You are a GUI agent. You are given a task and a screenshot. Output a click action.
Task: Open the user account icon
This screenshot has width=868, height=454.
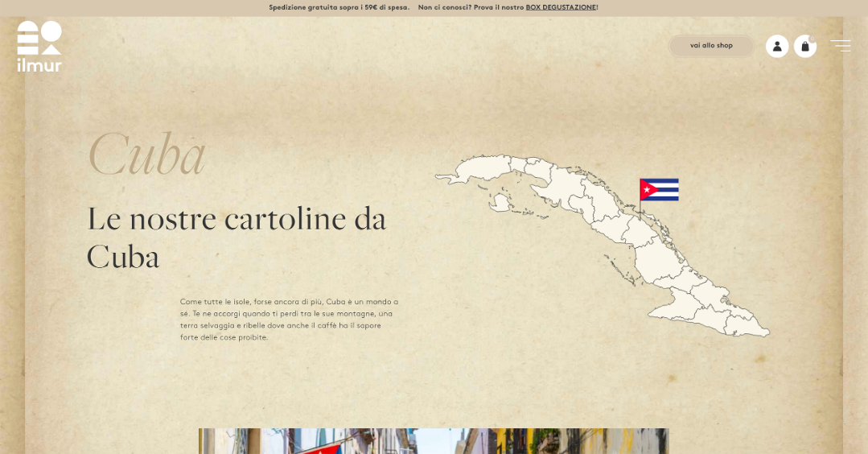click(776, 46)
